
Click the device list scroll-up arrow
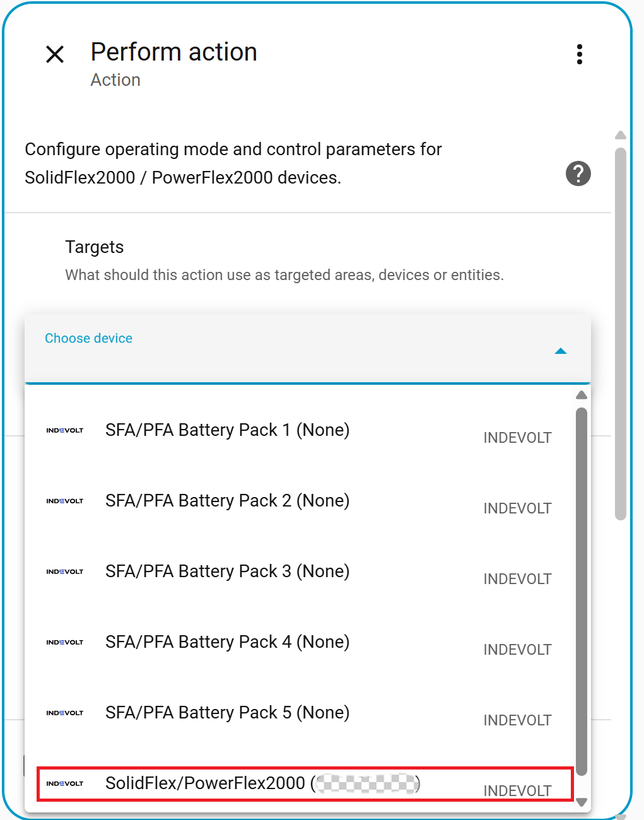pyautogui.click(x=582, y=395)
